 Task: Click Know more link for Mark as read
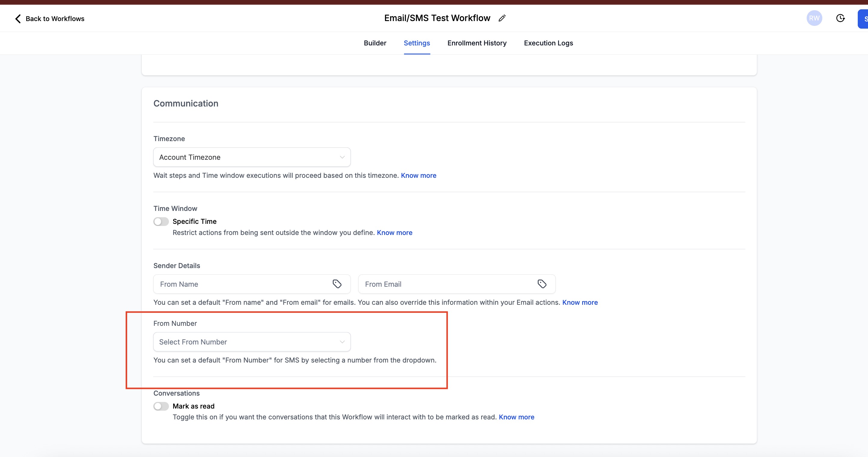[x=516, y=417]
